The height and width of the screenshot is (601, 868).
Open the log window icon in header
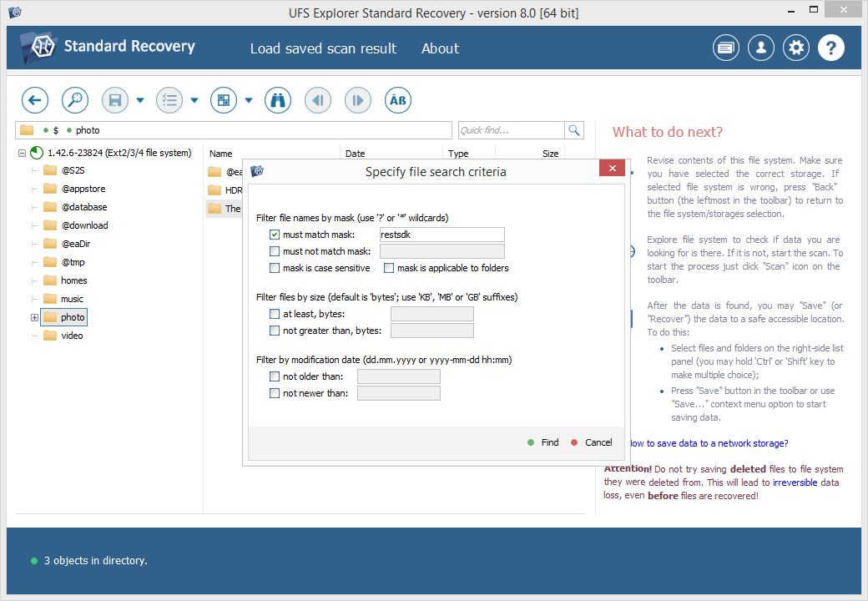click(x=726, y=48)
